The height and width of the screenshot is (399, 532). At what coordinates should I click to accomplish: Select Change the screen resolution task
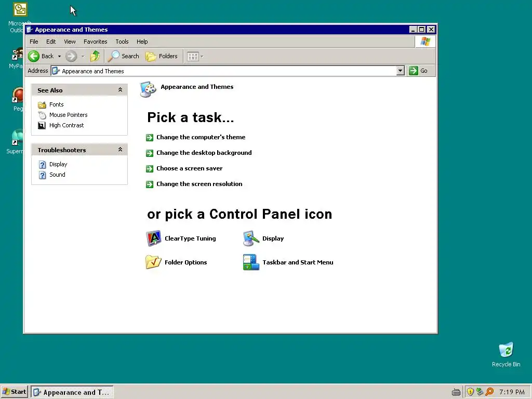[x=199, y=184]
